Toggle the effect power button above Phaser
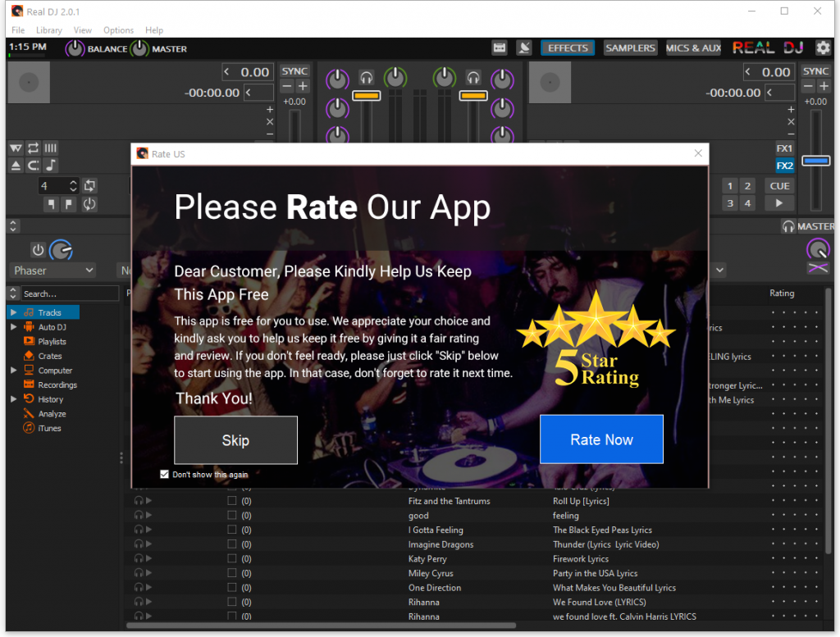The width and height of the screenshot is (840, 637). tap(38, 250)
